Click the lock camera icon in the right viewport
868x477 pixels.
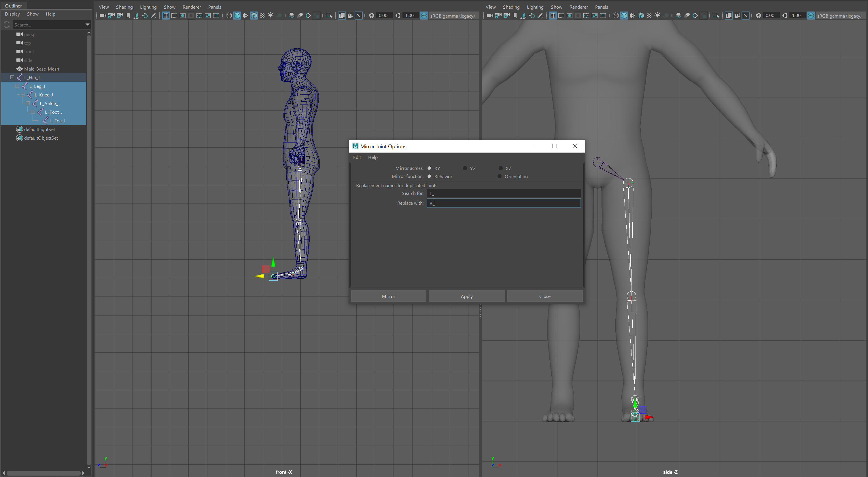(498, 16)
